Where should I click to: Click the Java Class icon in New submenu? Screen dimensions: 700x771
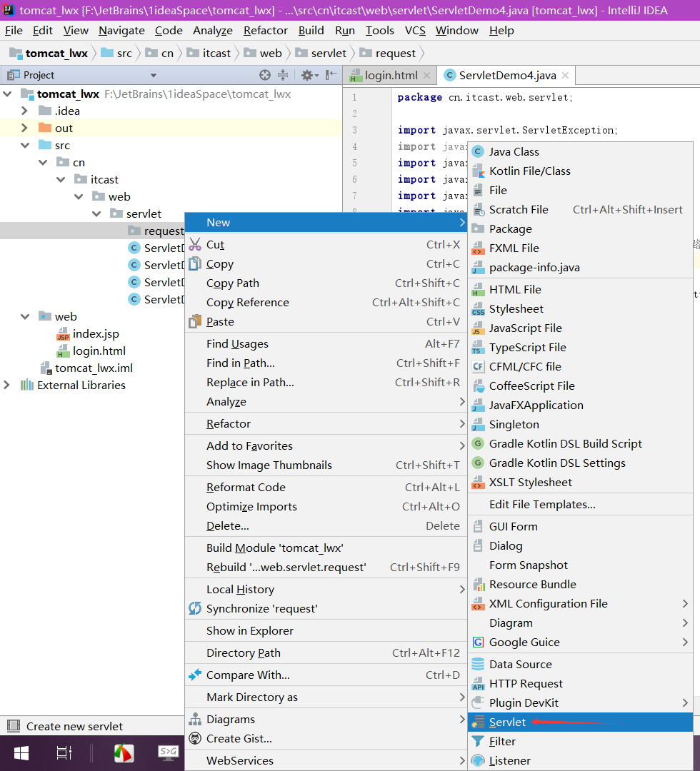478,152
